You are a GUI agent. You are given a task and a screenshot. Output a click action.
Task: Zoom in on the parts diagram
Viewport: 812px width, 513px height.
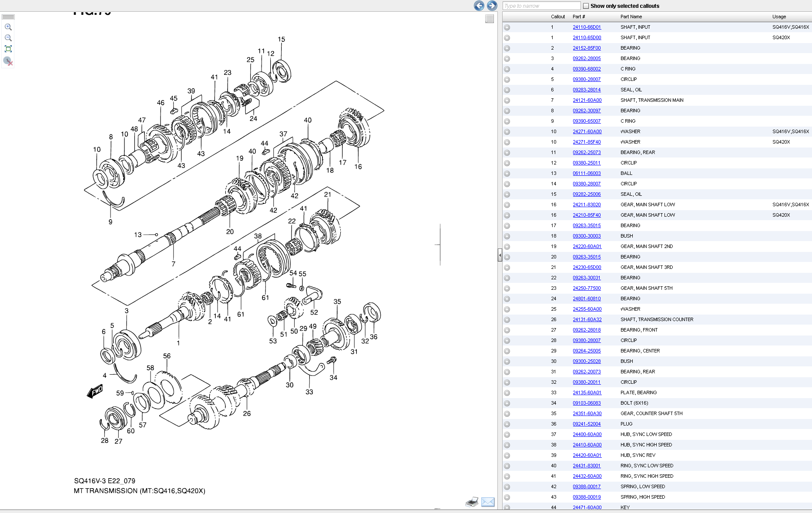8,27
